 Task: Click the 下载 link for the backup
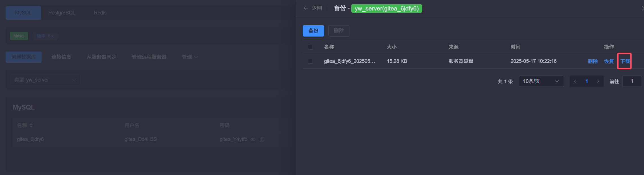(x=625, y=61)
